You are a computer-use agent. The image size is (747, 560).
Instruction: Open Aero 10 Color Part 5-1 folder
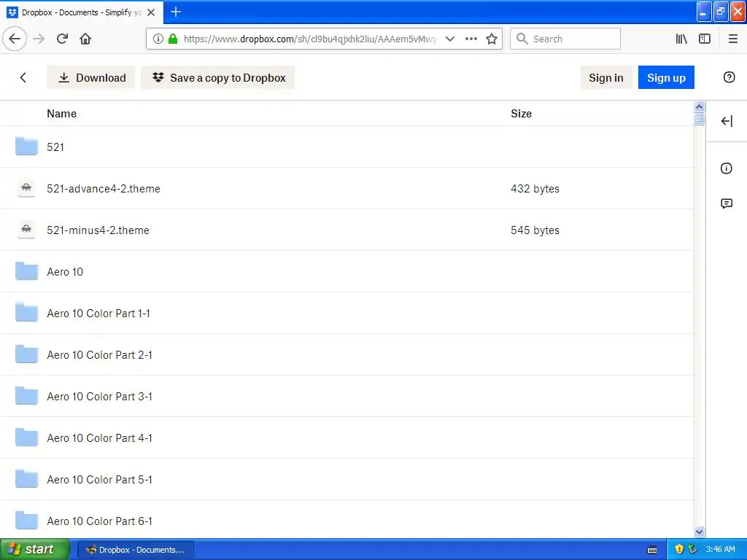(x=99, y=480)
